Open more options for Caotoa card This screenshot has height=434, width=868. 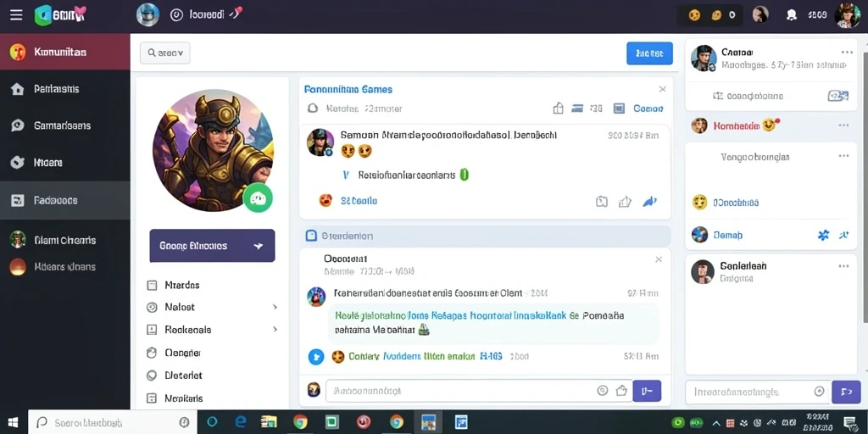tap(847, 52)
